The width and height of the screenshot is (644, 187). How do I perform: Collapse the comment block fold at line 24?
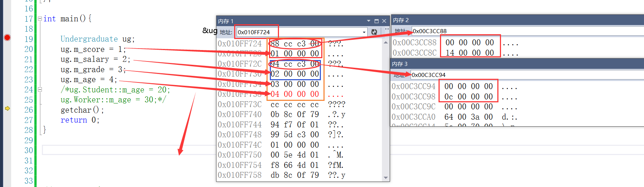pos(40,89)
